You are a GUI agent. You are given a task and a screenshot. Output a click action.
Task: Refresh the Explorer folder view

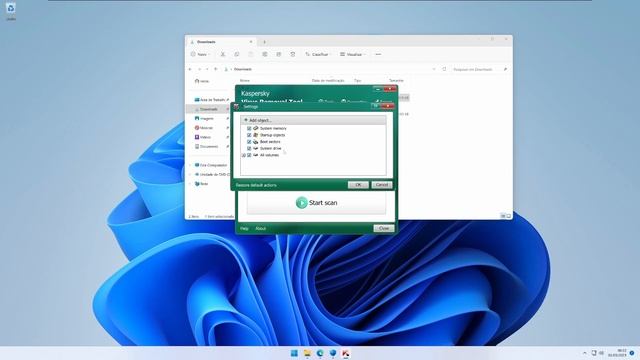pos(444,69)
